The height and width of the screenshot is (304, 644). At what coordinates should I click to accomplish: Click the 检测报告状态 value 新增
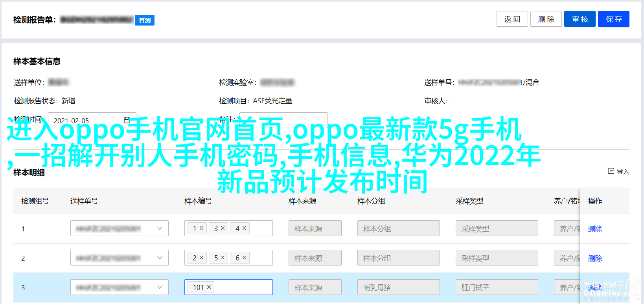click(68, 101)
